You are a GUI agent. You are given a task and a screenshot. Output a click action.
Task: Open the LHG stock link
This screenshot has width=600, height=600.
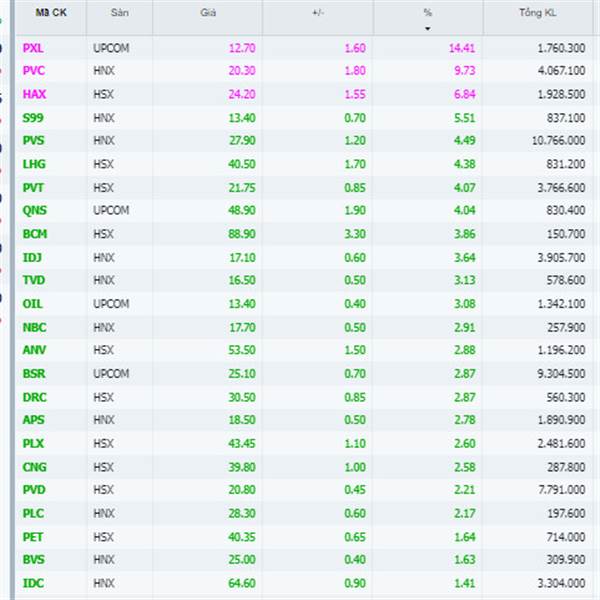[x=34, y=164]
